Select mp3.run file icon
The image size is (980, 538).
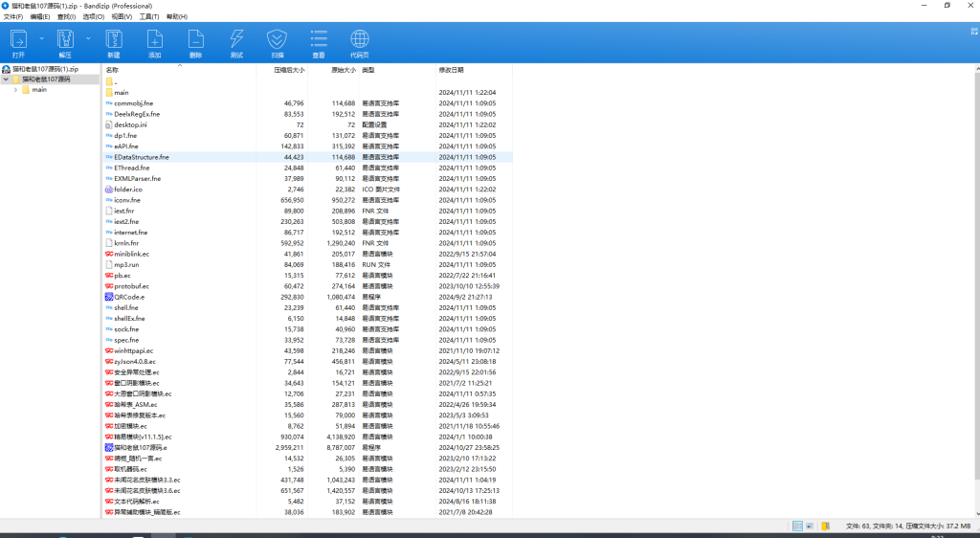109,265
